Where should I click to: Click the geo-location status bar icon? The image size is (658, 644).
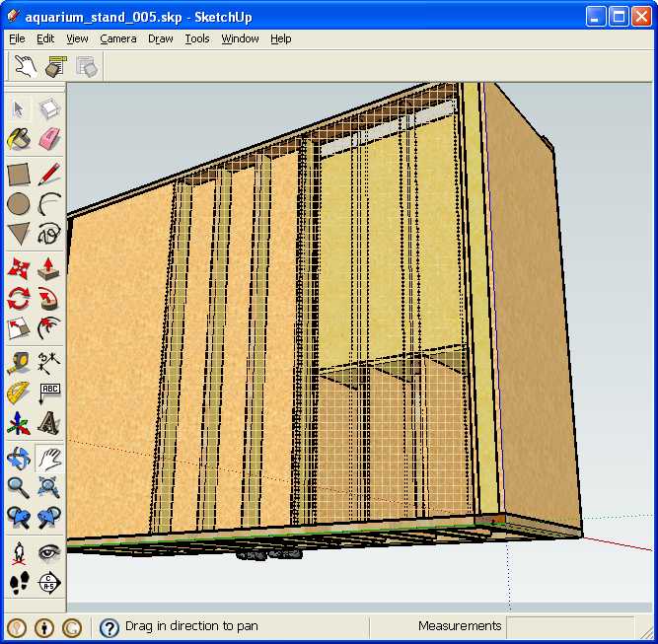click(17, 628)
